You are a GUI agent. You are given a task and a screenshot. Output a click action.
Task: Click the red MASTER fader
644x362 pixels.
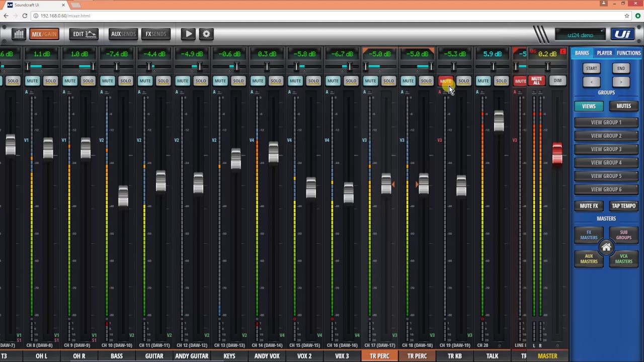point(557,154)
